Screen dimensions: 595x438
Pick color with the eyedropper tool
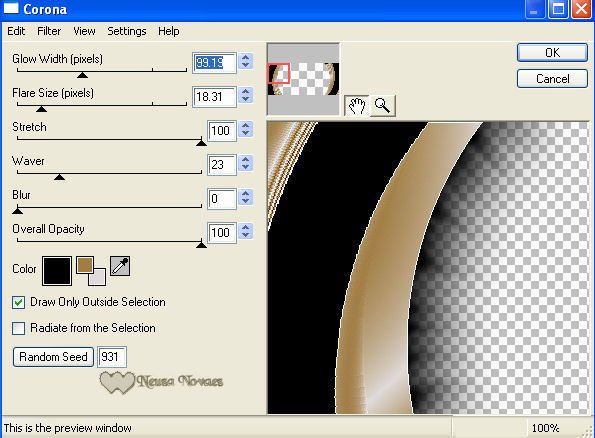tap(120, 266)
